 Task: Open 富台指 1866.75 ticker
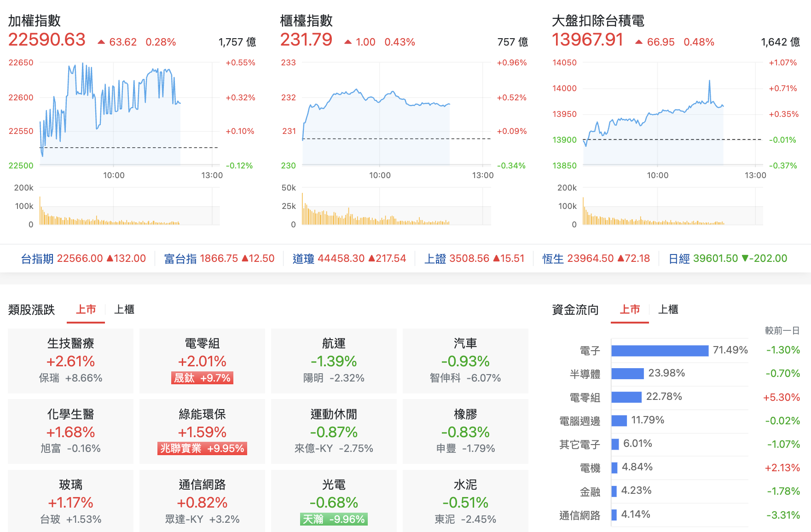pos(219,259)
